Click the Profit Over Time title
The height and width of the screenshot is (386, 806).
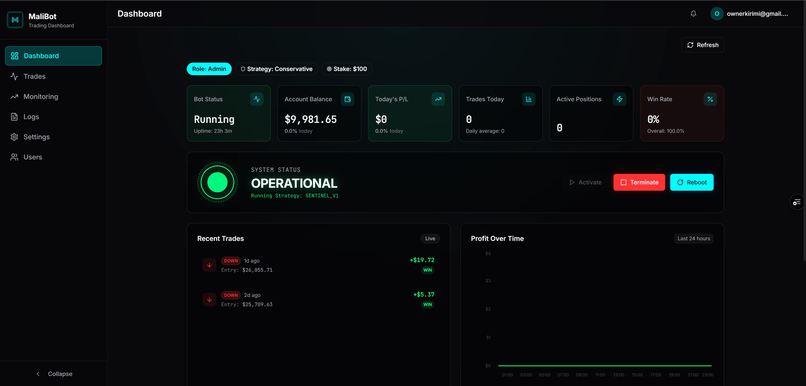497,238
